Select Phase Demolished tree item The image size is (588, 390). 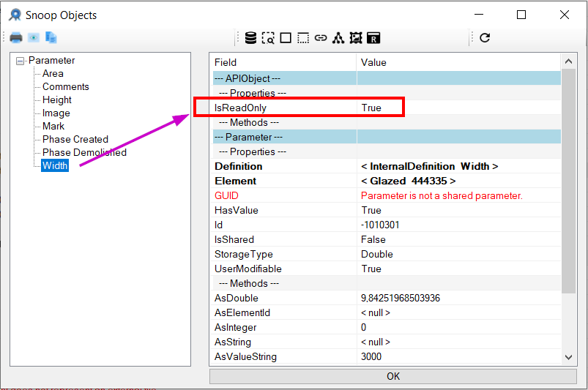click(x=84, y=152)
